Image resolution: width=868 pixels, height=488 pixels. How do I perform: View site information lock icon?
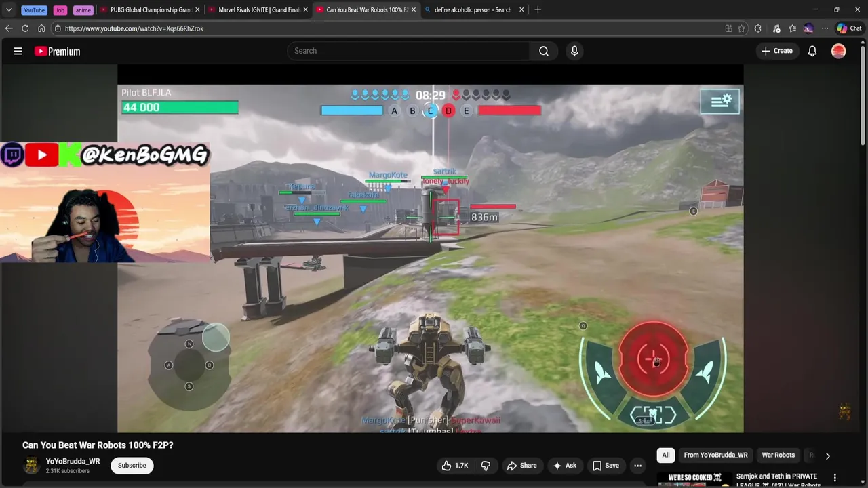point(58,28)
